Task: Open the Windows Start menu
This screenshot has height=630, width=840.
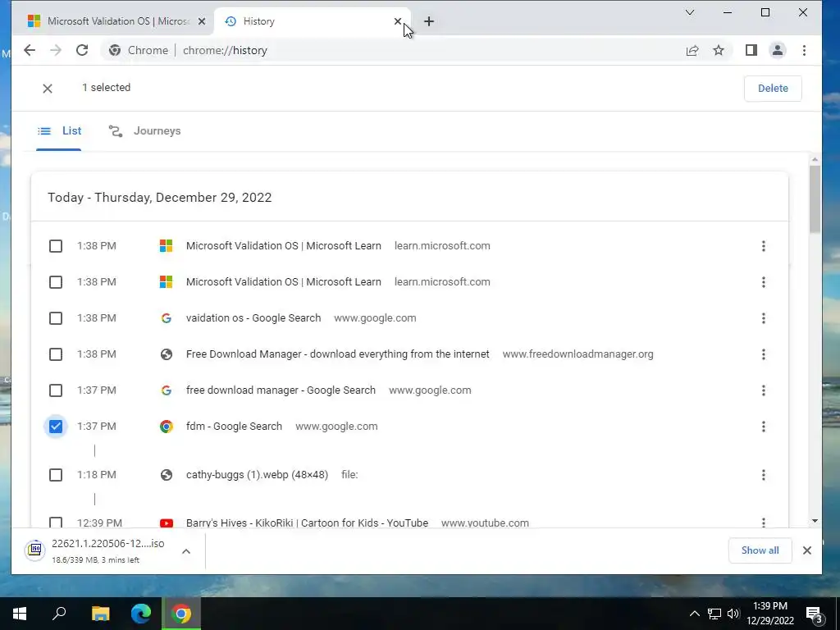Action: click(x=20, y=614)
